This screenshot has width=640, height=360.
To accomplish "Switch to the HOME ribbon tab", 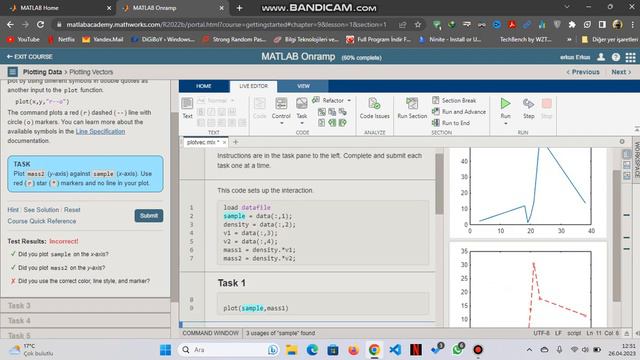I will [x=204, y=86].
